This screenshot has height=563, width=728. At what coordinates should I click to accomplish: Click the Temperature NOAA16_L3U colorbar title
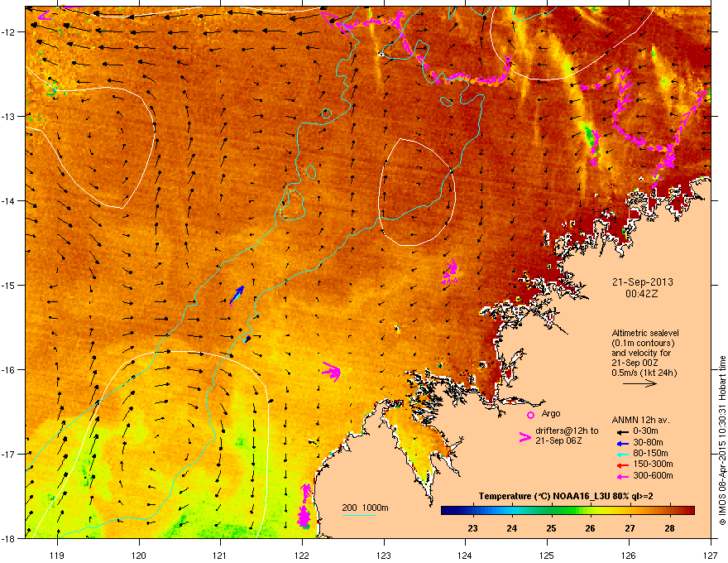pos(566,496)
